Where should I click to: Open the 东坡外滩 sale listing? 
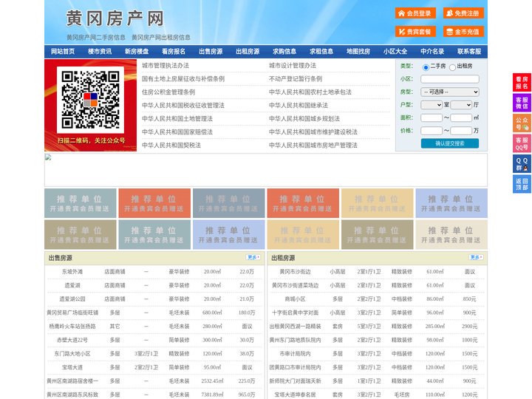click(x=72, y=272)
